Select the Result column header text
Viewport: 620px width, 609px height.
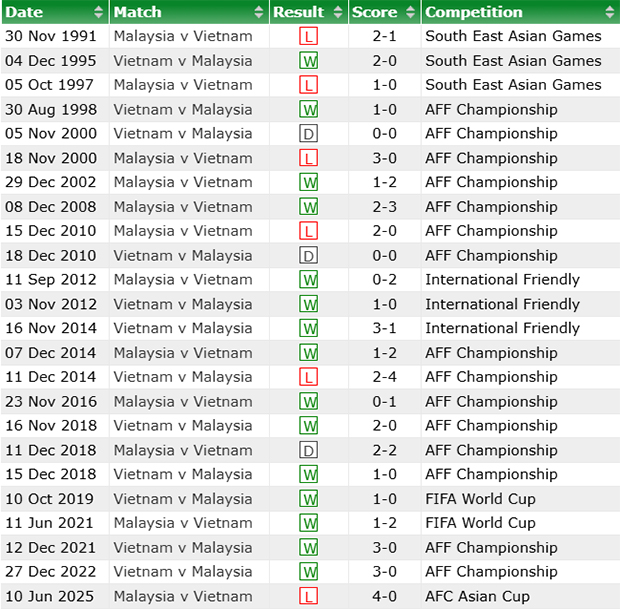pos(299,12)
